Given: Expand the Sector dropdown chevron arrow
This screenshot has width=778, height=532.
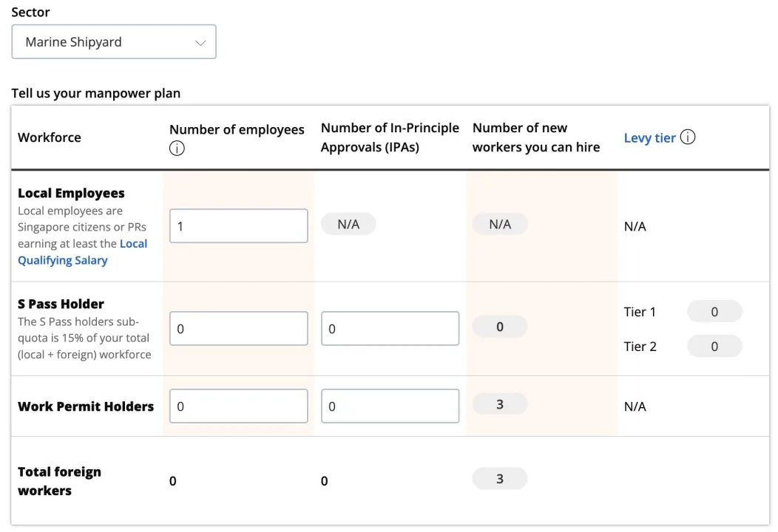Looking at the screenshot, I should 200,43.
